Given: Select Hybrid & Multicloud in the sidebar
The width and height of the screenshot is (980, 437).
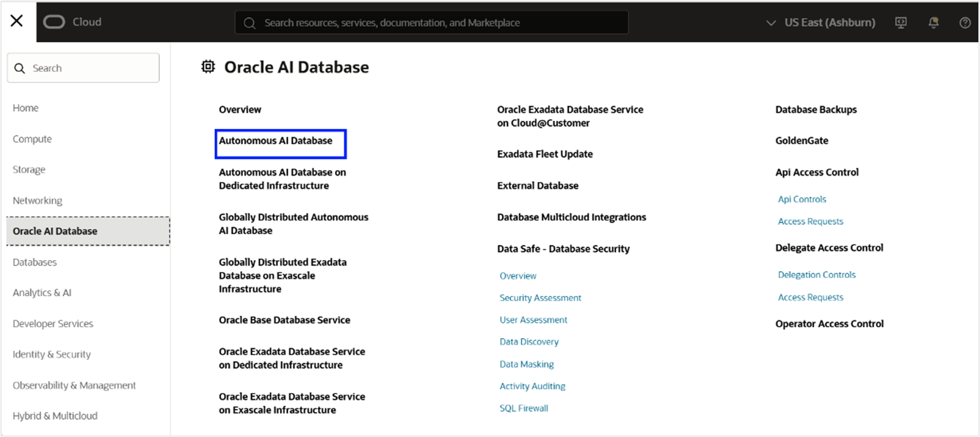Looking at the screenshot, I should coord(55,416).
